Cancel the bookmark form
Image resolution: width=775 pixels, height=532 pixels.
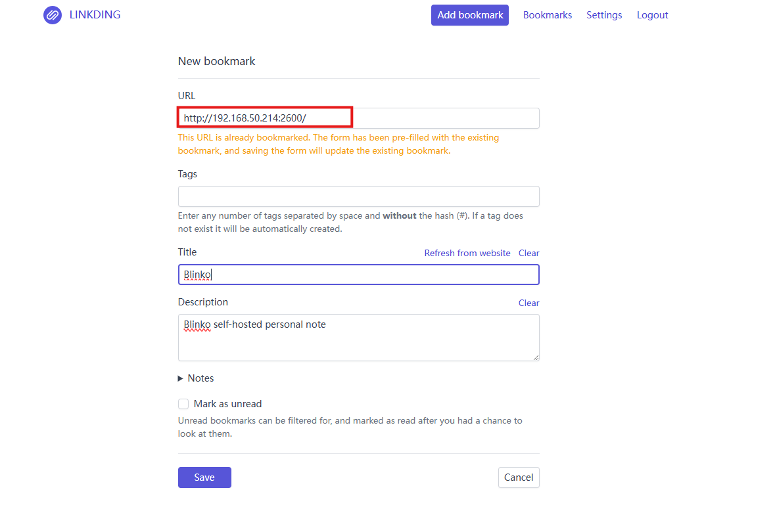(x=519, y=477)
